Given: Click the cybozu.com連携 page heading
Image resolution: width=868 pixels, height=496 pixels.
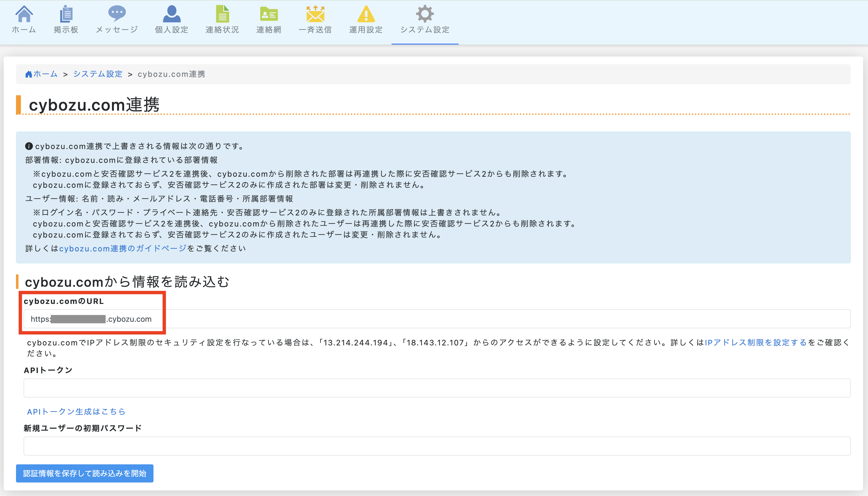Looking at the screenshot, I should 94,104.
